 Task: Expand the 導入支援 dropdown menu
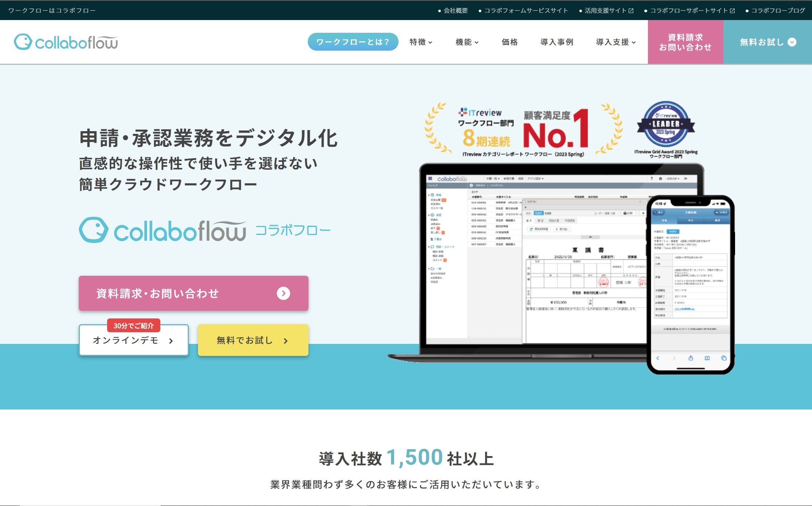616,42
